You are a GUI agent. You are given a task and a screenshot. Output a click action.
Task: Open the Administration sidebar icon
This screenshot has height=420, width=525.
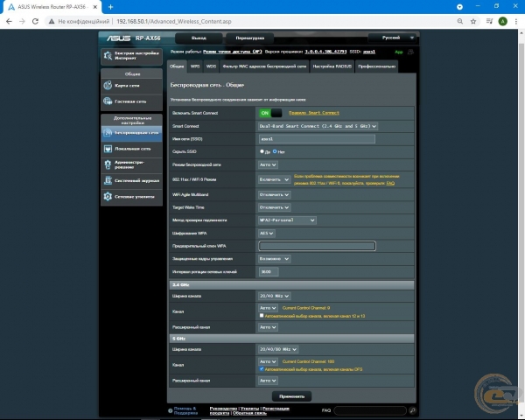tap(108, 164)
